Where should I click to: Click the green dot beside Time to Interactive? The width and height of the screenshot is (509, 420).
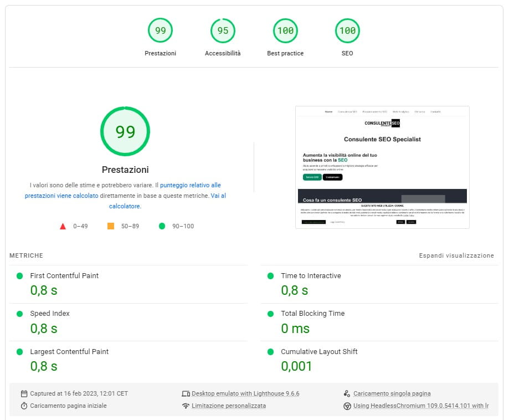[x=270, y=276]
